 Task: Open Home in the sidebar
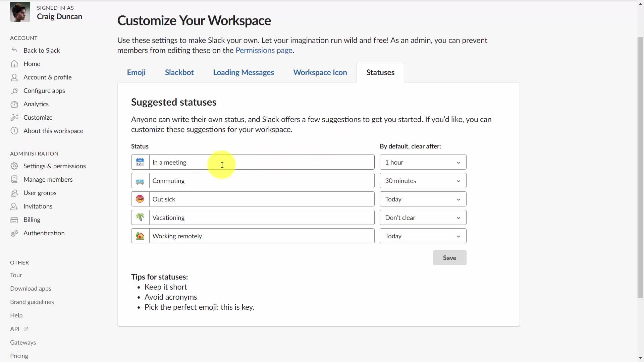[32, 64]
